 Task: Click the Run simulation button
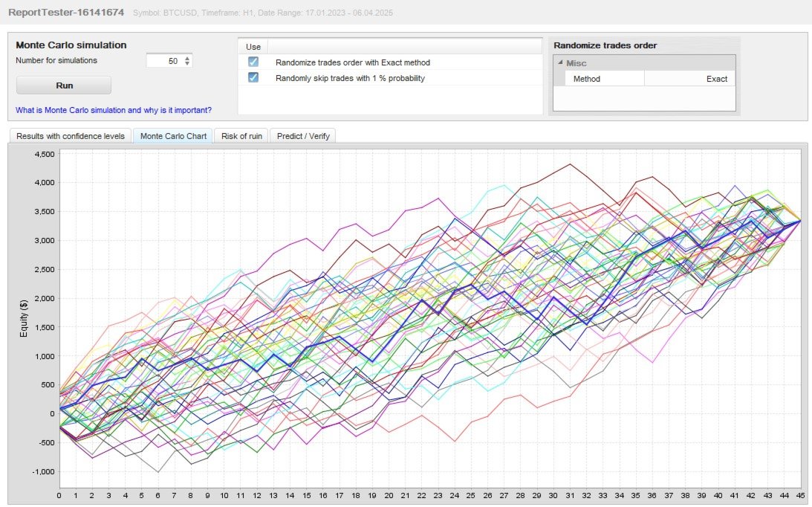(x=64, y=85)
